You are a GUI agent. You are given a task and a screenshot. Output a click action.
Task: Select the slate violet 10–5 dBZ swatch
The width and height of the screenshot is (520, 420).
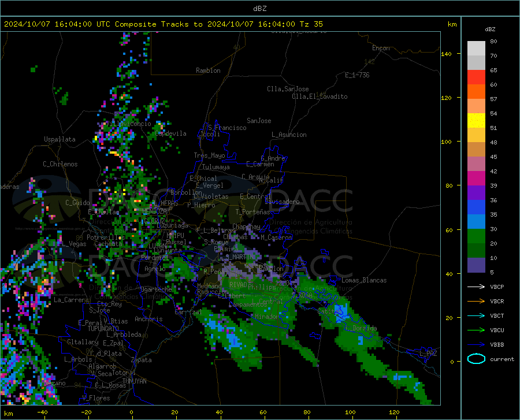coord(476,265)
